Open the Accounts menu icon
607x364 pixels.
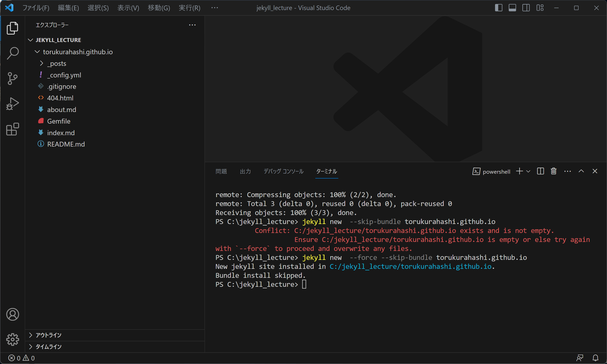point(12,314)
